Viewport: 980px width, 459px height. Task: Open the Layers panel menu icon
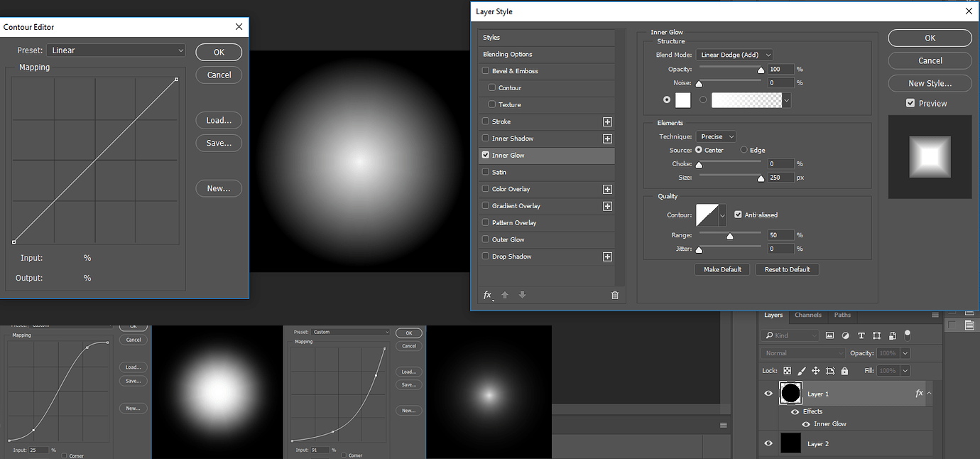pos(935,315)
